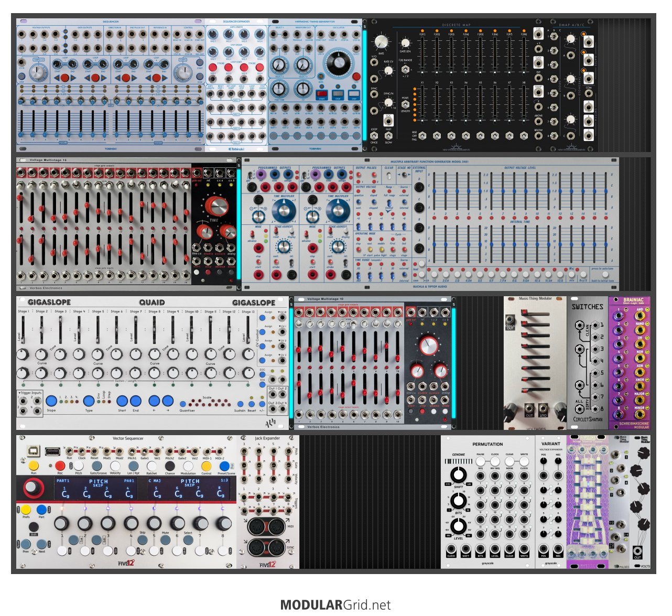Hold the black Shift button on Vector Sequencer
This screenshot has width=672, height=616.
pos(34,527)
